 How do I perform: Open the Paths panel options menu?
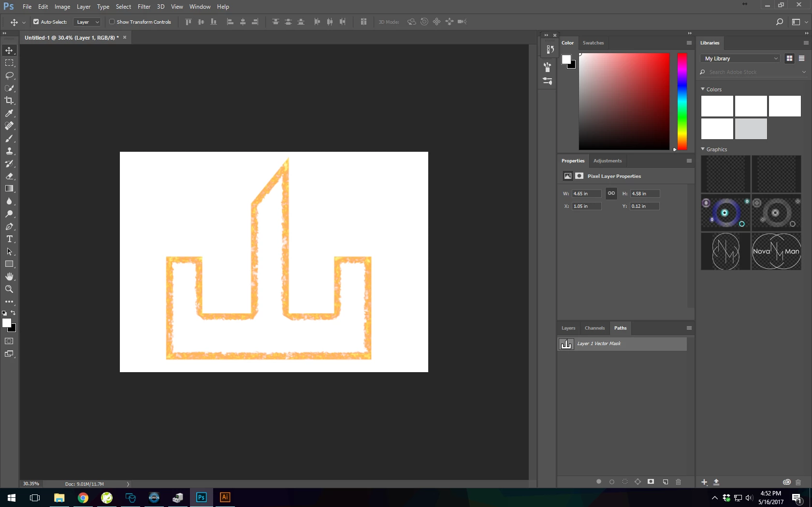pos(689,328)
